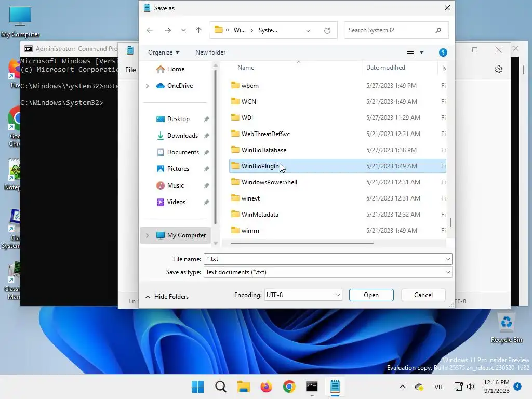
Task: Open Recycle Bin desktop icon
Action: pos(506,327)
